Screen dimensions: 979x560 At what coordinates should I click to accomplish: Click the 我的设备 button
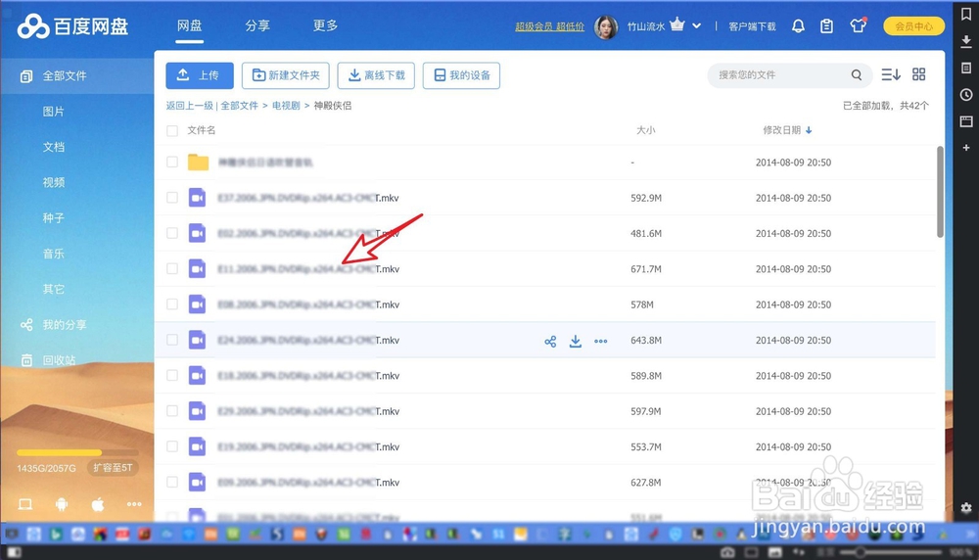coord(461,75)
